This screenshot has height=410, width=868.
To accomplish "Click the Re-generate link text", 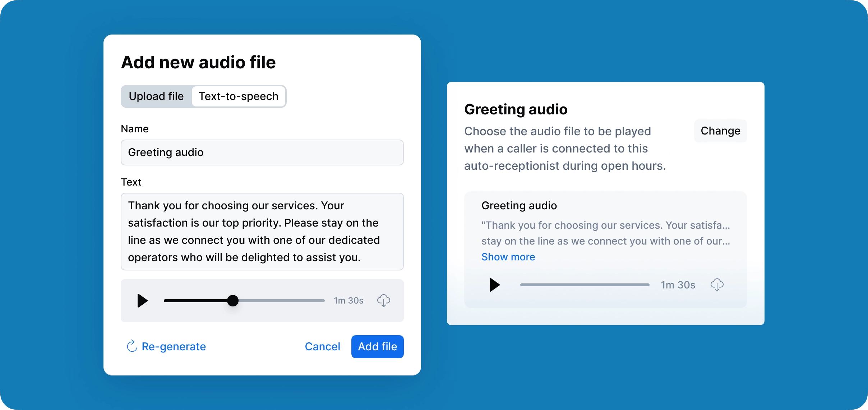I will pyautogui.click(x=174, y=346).
